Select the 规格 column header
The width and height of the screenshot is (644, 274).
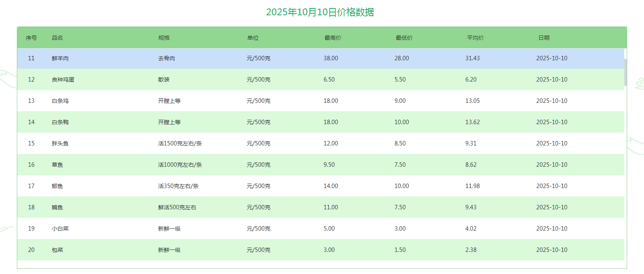click(164, 38)
